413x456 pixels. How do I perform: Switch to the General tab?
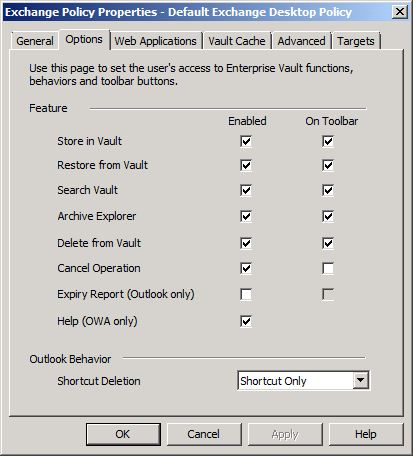click(35, 41)
